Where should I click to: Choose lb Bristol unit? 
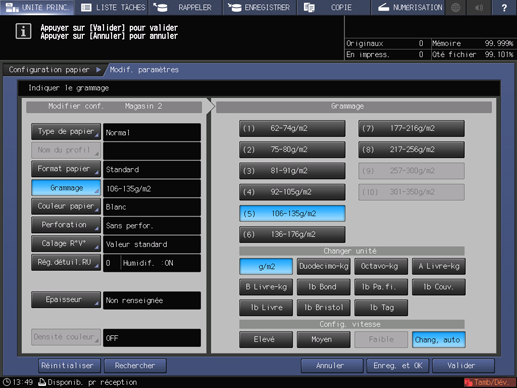click(x=324, y=308)
